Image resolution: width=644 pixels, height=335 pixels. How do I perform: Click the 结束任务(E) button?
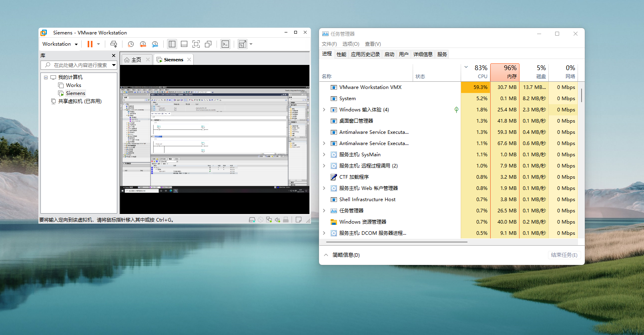(x=564, y=255)
